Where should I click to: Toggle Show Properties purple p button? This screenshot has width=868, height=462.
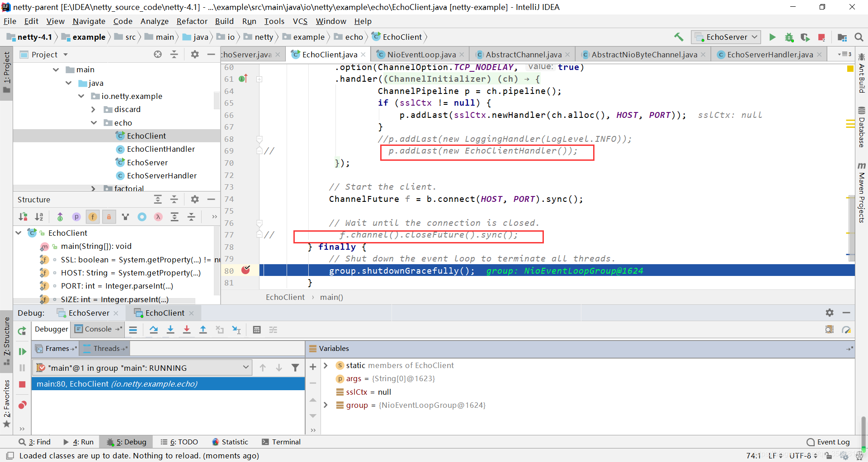[76, 217]
